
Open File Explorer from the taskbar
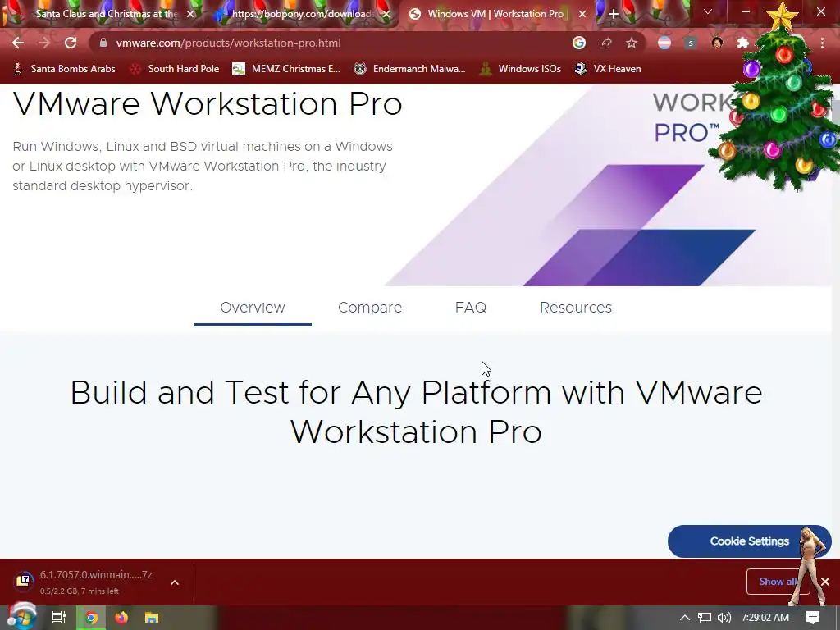point(152,618)
